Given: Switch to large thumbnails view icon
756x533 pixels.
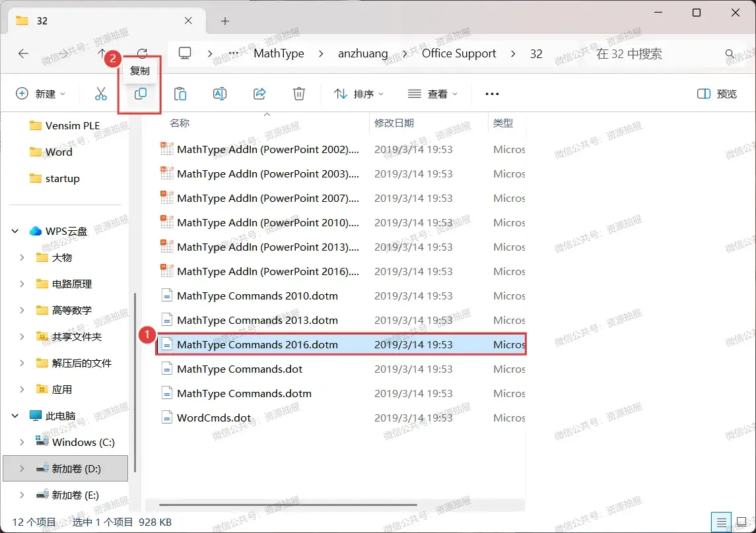Looking at the screenshot, I should click(742, 522).
